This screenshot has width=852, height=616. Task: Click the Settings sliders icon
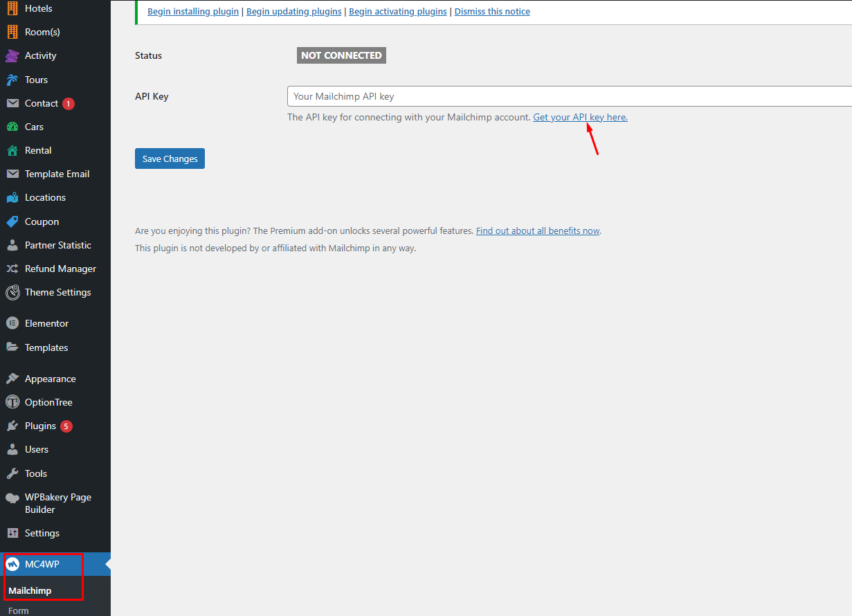tap(12, 533)
